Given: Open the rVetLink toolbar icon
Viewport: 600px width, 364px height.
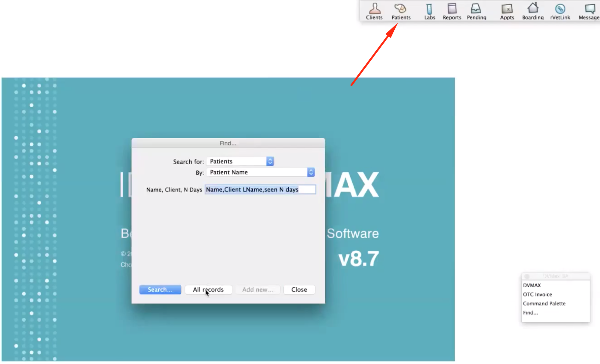Looking at the screenshot, I should tap(560, 11).
